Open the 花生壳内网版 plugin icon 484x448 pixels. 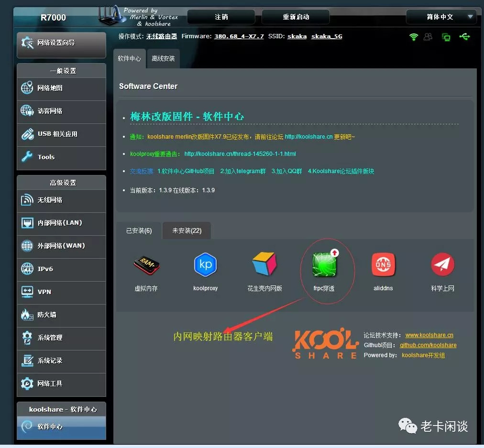tap(264, 264)
